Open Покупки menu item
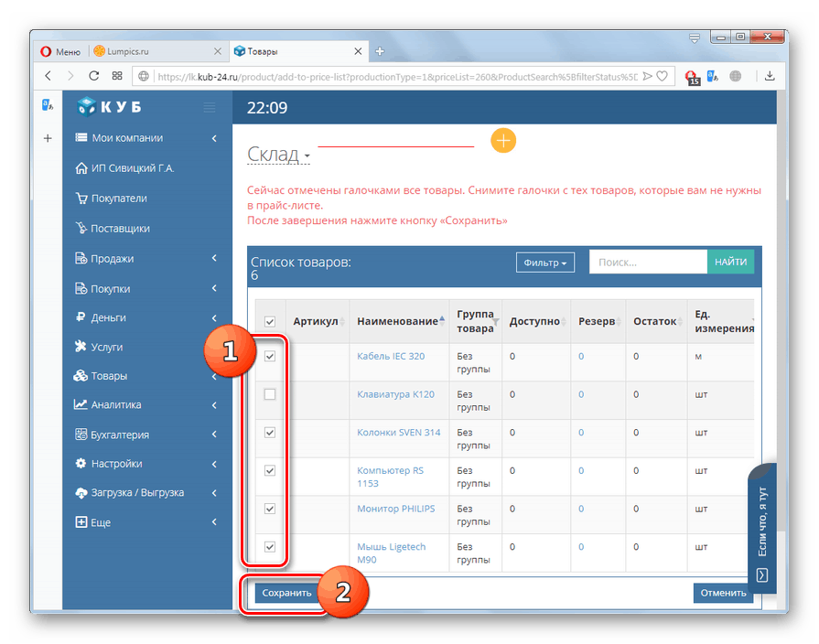 coord(102,288)
